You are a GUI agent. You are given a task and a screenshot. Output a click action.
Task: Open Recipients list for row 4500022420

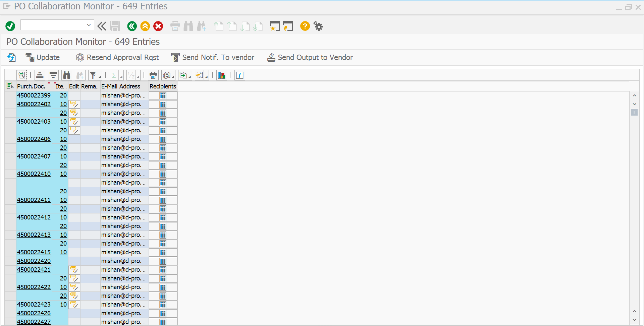tap(163, 261)
